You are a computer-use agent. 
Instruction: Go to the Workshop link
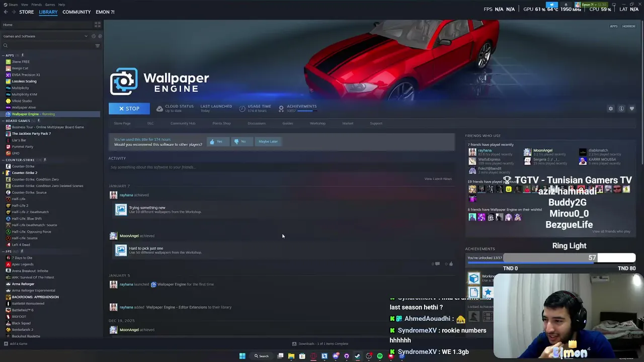(317, 123)
